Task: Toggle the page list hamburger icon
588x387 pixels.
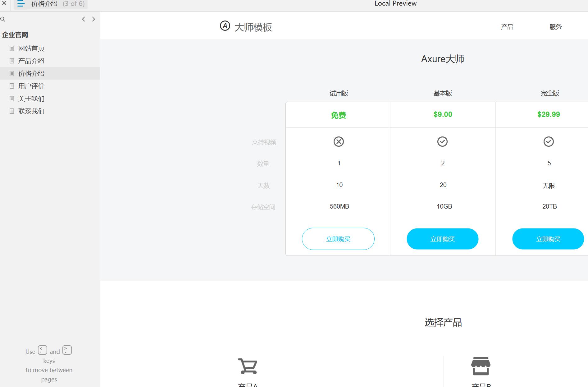Action: [x=21, y=4]
